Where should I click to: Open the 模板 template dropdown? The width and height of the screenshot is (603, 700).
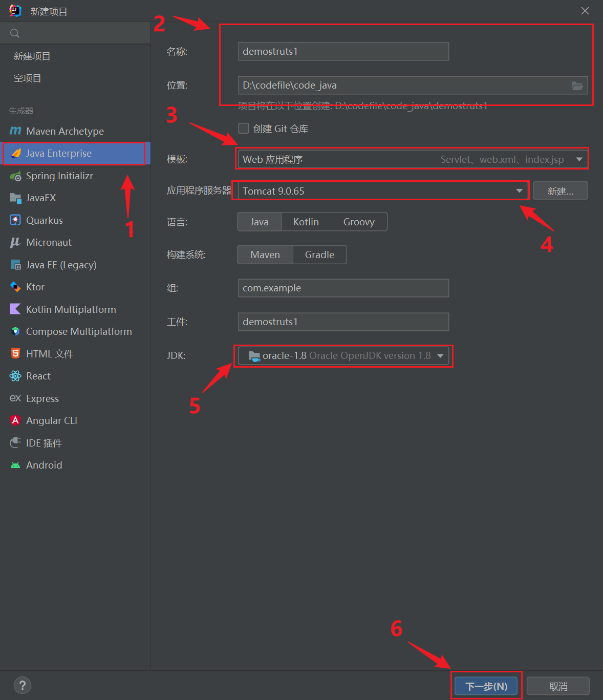coord(413,159)
